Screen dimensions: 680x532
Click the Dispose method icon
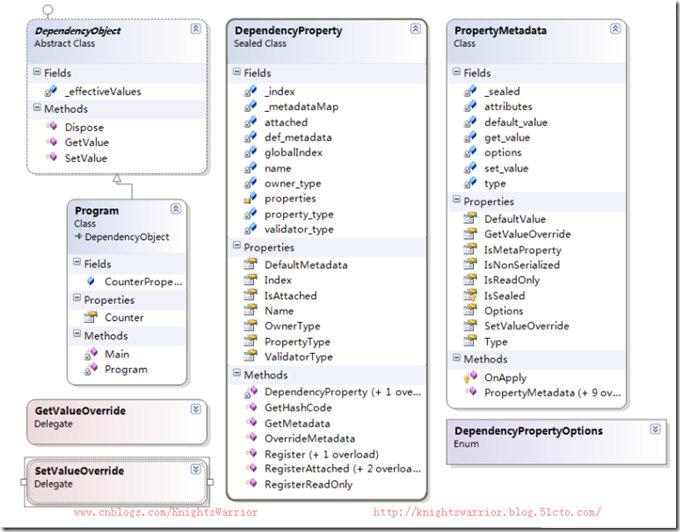point(49,127)
